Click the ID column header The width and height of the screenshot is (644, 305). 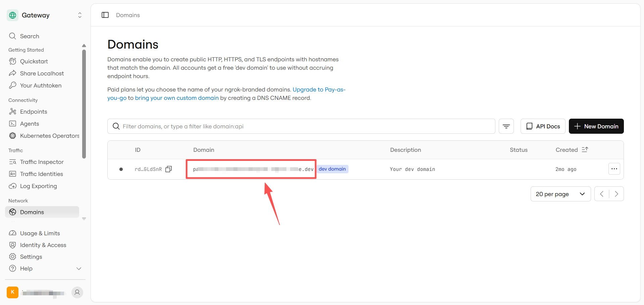click(138, 150)
